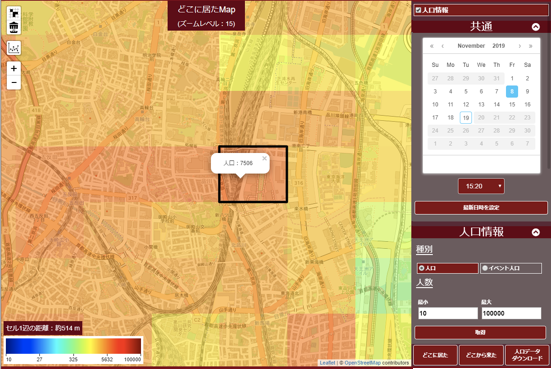
Task: Select the イベント人口 radio option
Action: pyautogui.click(x=511, y=268)
